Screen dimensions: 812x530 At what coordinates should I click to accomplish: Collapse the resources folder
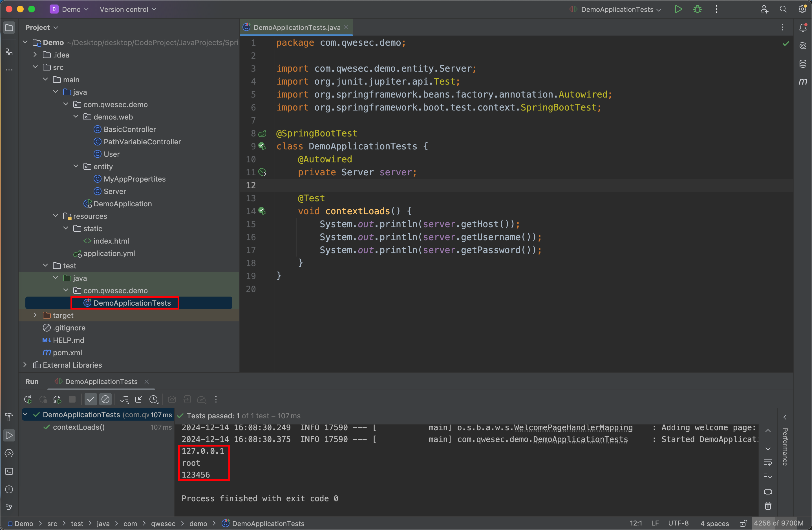(x=56, y=216)
